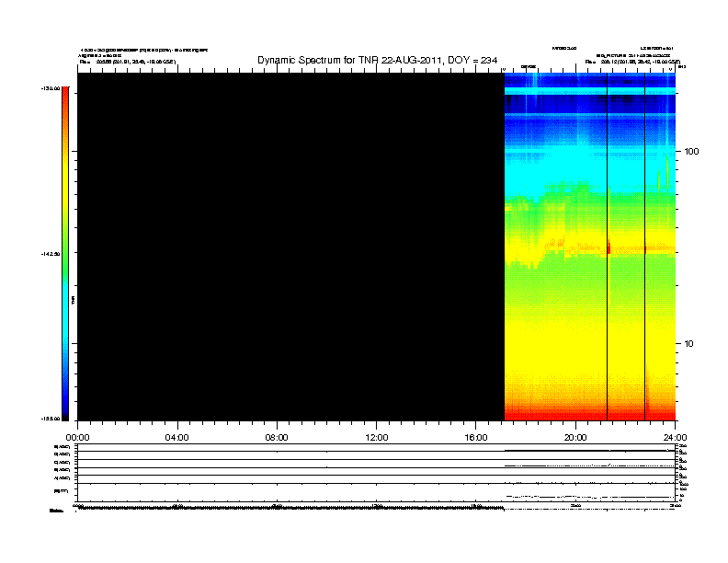The image size is (728, 563).
Task: Click the -142.50 color scale label
Action: coord(51,254)
